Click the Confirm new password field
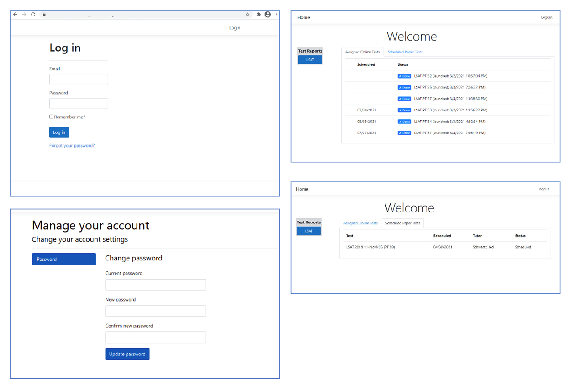 155,337
